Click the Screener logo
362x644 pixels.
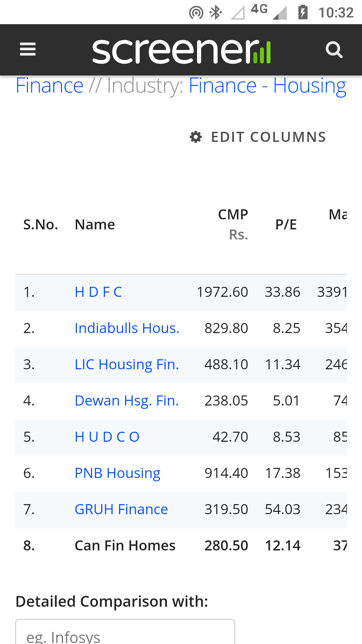click(181, 51)
